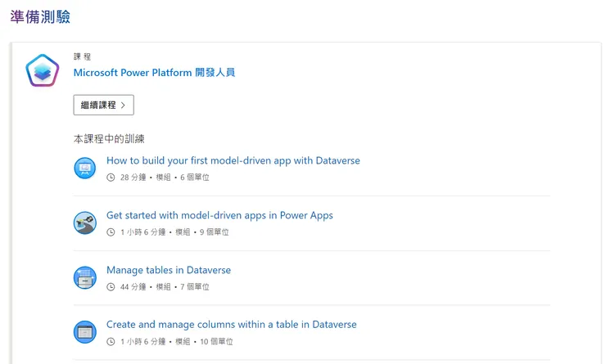Open Create and manage columns within a table
The width and height of the screenshot is (606, 364).
(x=231, y=325)
